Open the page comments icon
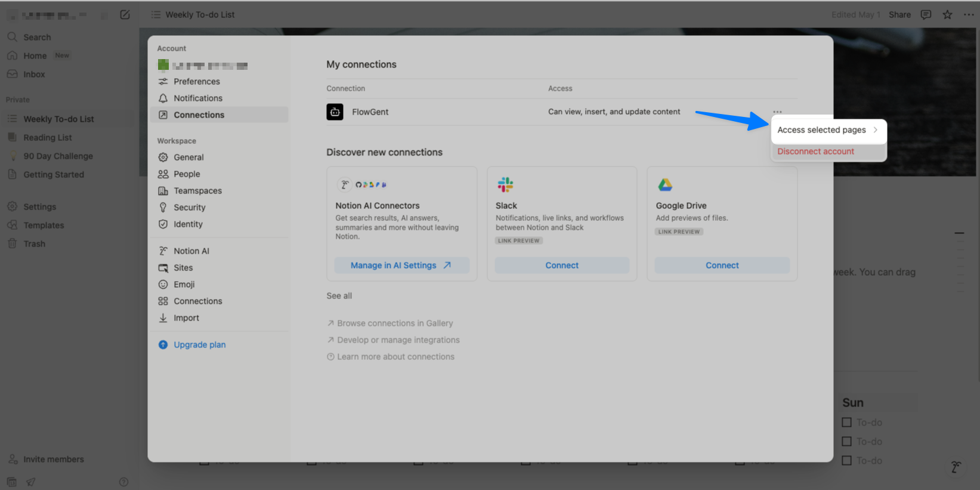The height and width of the screenshot is (490, 980). click(926, 14)
